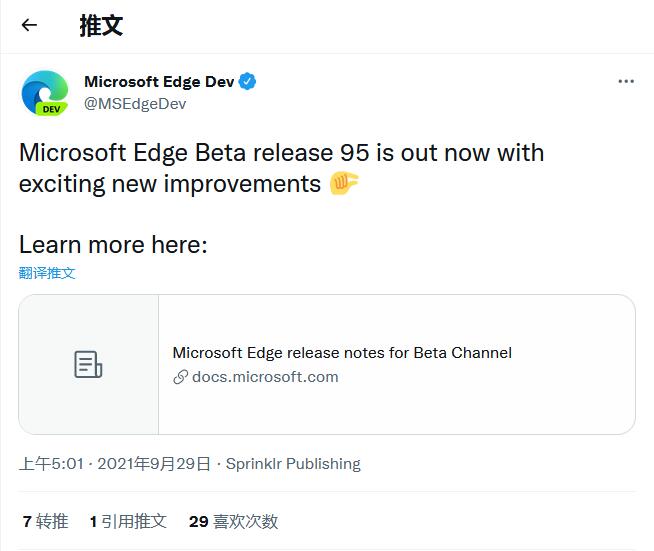Open the Microsoft Edge Dev avatar
The height and width of the screenshot is (551, 654).
click(x=45, y=93)
